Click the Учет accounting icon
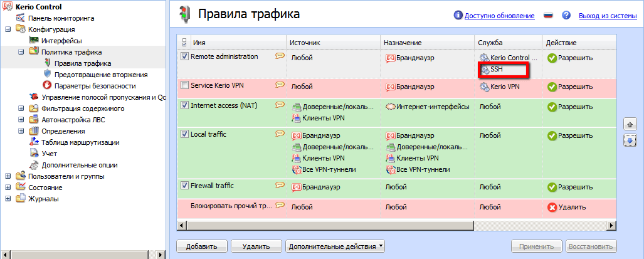644x259 pixels. [34, 154]
